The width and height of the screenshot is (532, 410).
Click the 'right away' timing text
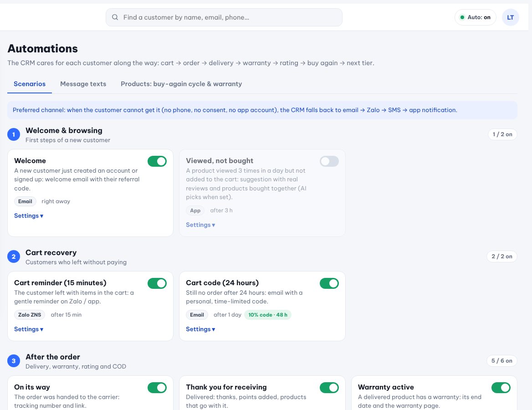56,201
